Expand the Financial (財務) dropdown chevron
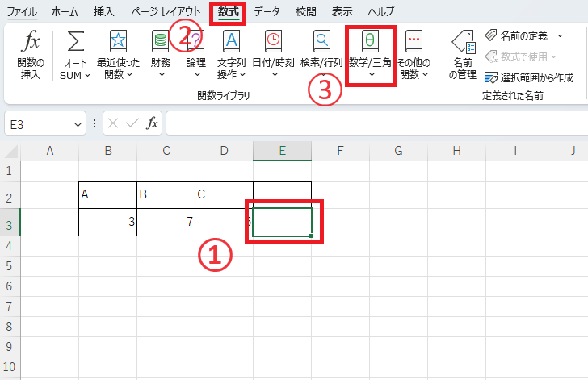588x380 pixels. tap(162, 74)
